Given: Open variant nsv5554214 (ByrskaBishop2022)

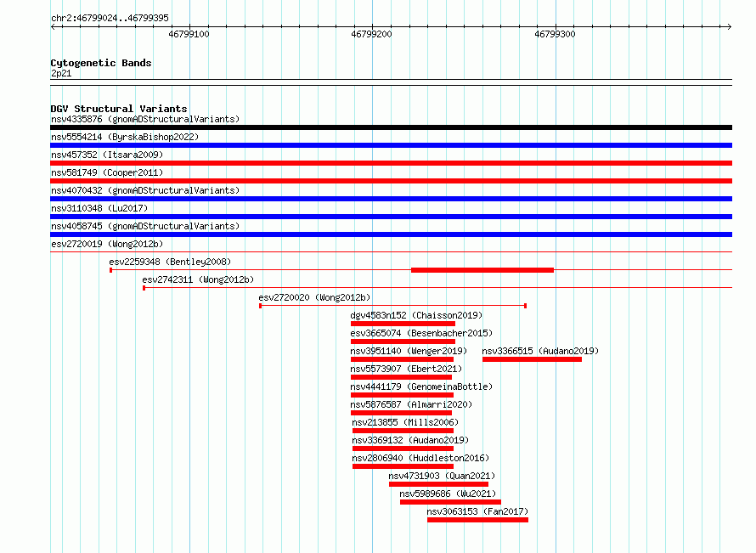Looking at the screenshot, I should tap(125, 137).
